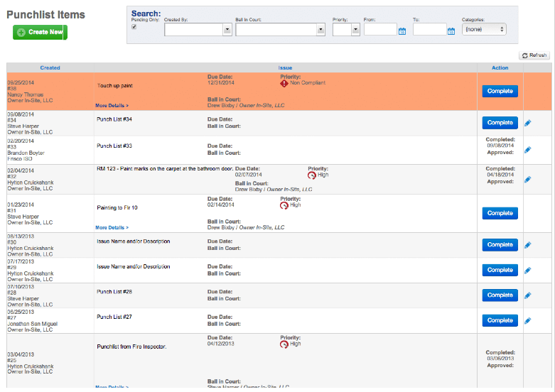Complete the Painting to Flr 10 item
555x392 pixels.
[500, 213]
